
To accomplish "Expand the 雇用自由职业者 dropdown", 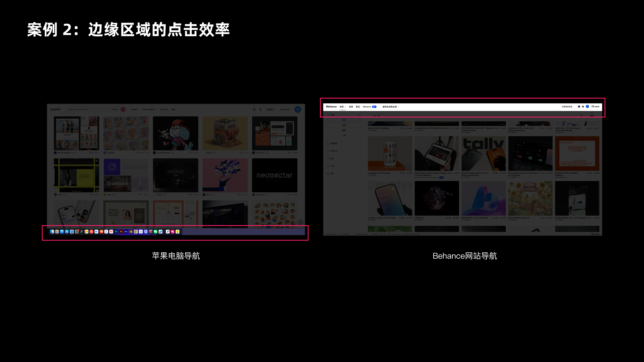I will tap(390, 107).
